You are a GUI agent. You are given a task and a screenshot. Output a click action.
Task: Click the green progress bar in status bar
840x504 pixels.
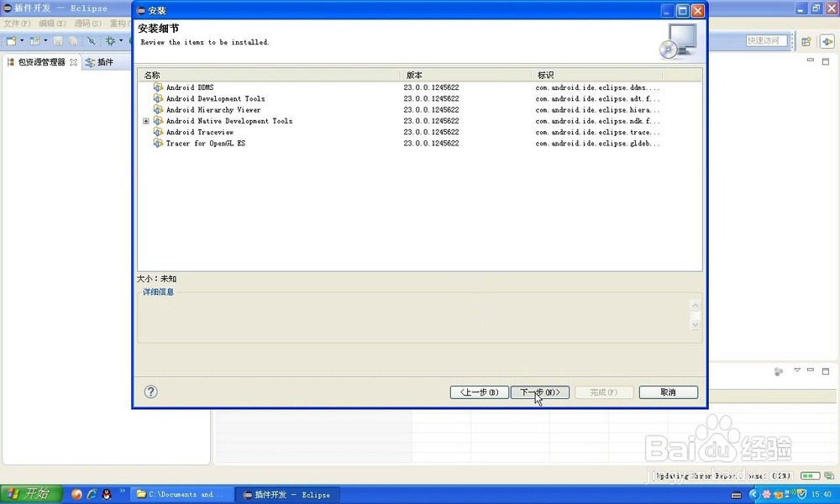click(810, 475)
